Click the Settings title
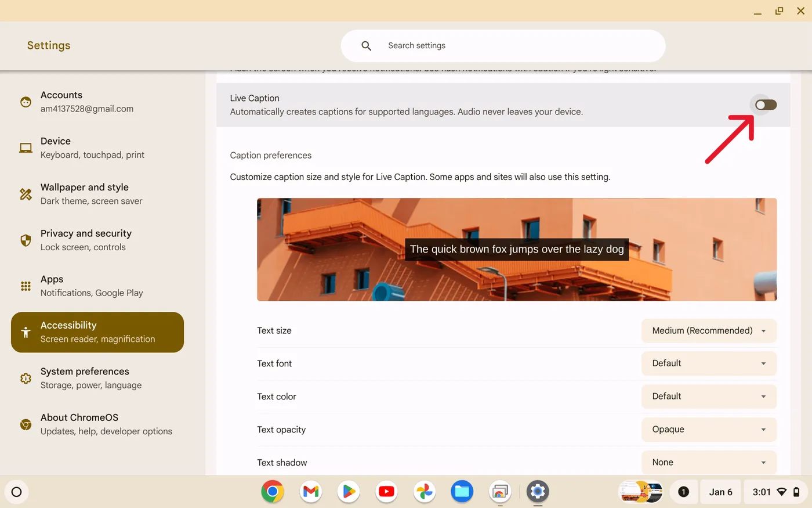 [49, 45]
